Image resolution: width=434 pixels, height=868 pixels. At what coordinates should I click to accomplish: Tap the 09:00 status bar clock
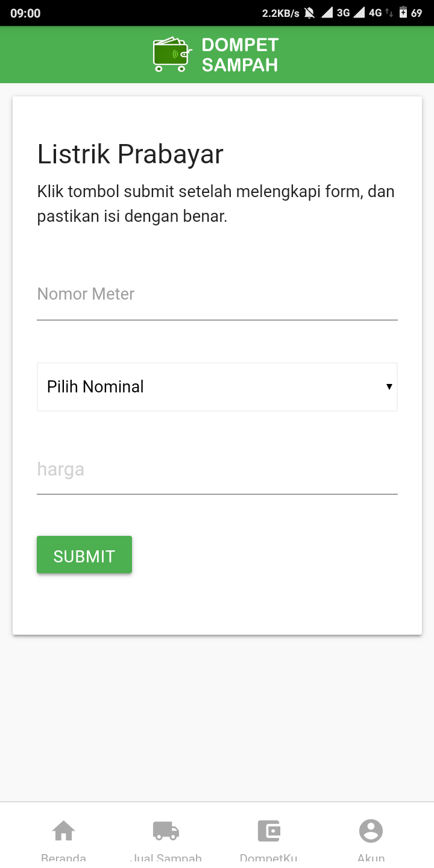click(25, 13)
